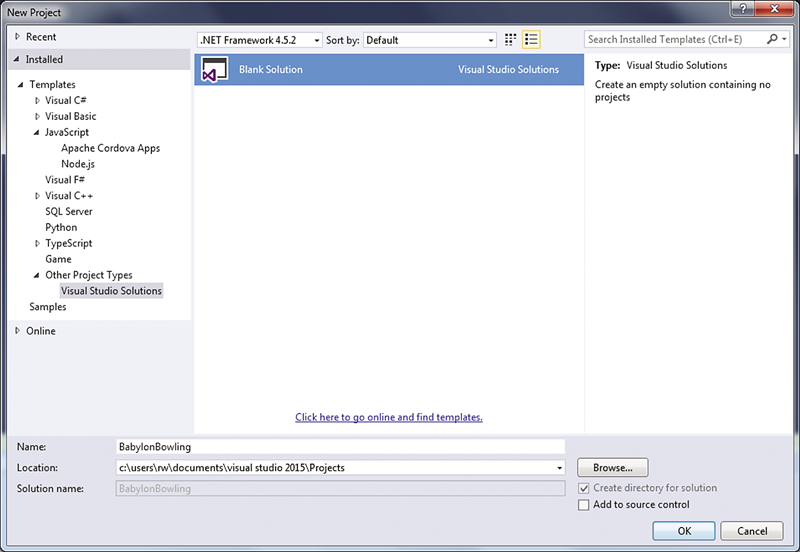Click the Browse... button

[613, 467]
